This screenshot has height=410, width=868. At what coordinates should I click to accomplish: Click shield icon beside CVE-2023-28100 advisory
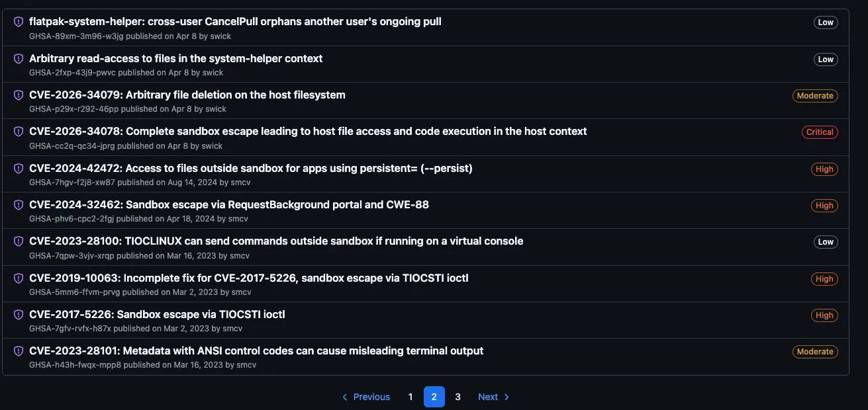click(19, 241)
